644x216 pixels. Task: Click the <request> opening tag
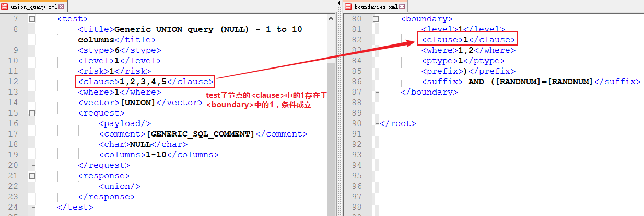click(101, 113)
